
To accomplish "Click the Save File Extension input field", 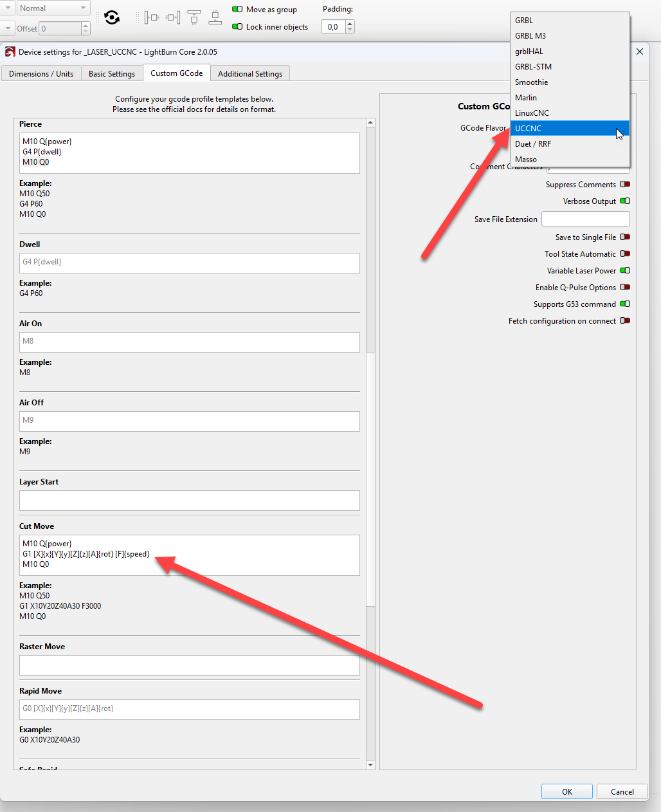I will pyautogui.click(x=585, y=219).
